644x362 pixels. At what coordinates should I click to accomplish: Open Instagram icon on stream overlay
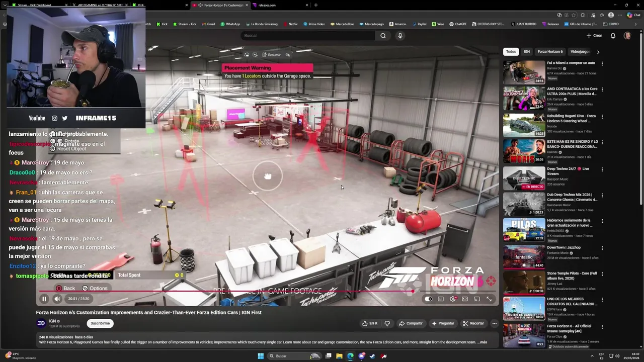point(54,118)
